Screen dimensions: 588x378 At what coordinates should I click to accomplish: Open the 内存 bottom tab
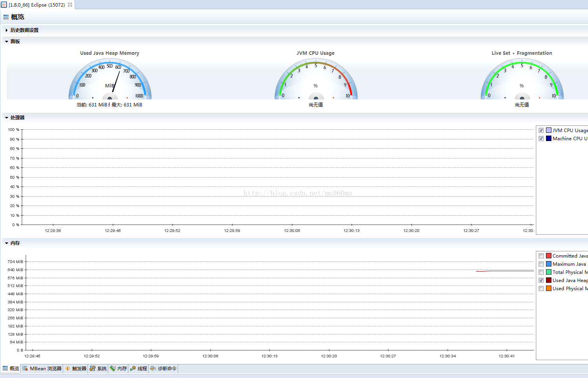tap(118, 369)
